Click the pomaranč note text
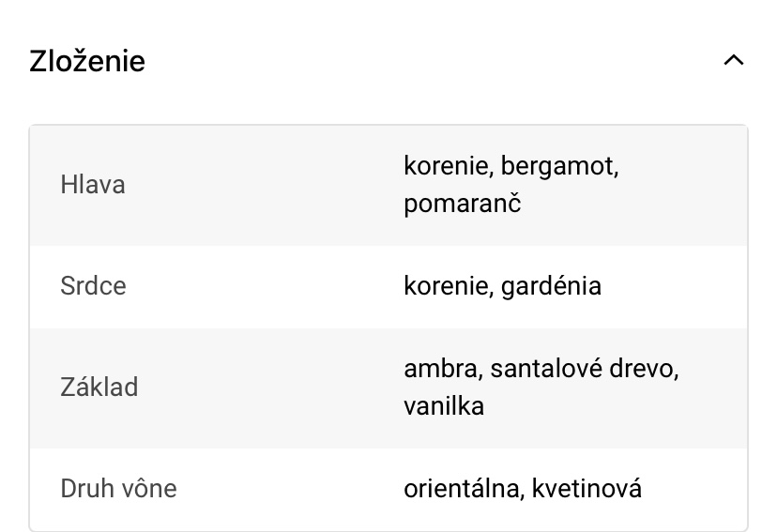The width and height of the screenshot is (777, 532). pos(462,204)
